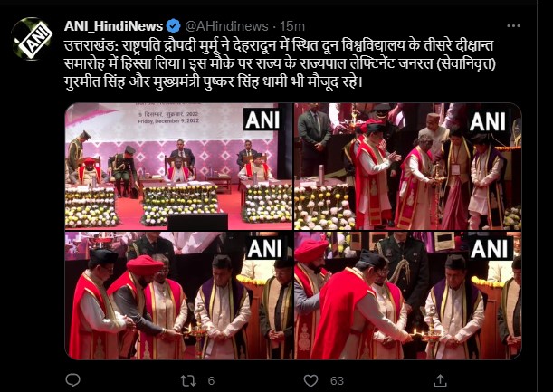Click the reply speech bubble icon

click(x=73, y=380)
